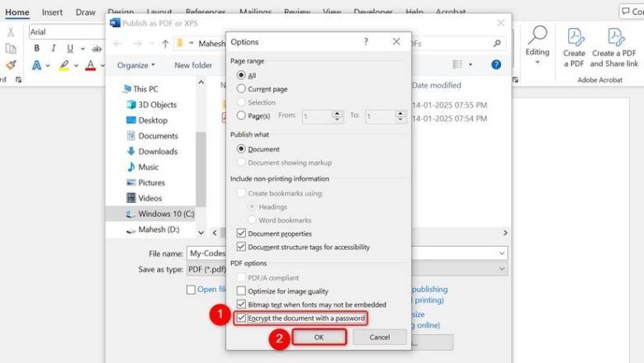Viewport: 644px width, 363px height.
Task: Click the search magnifier in file dialog
Action: pyautogui.click(x=497, y=43)
